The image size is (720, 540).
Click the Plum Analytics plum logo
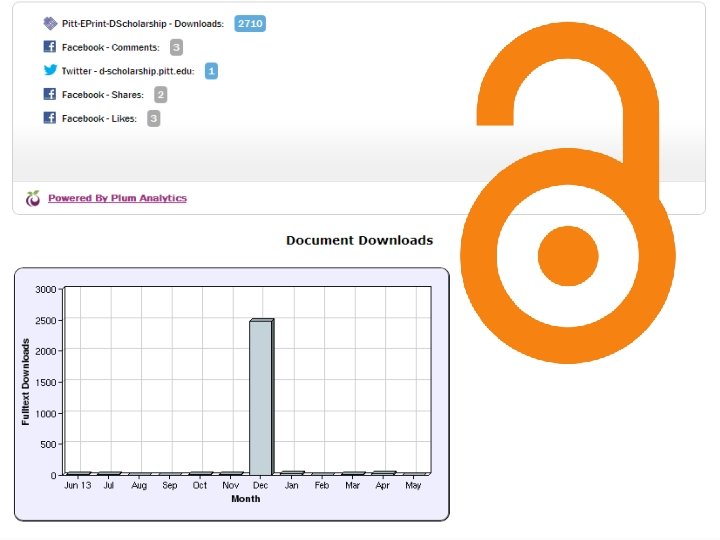pos(33,198)
